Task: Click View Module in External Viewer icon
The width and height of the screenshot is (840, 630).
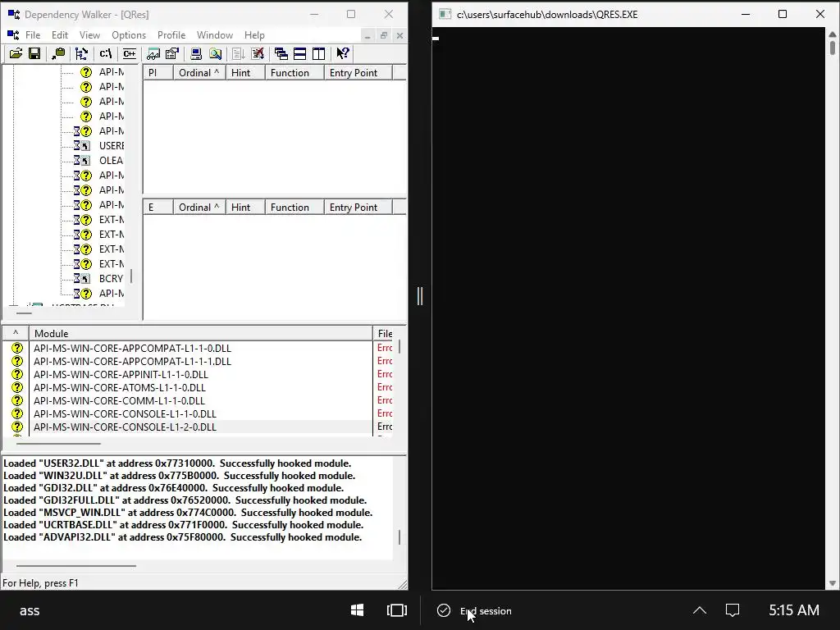Action: pyautogui.click(x=153, y=53)
